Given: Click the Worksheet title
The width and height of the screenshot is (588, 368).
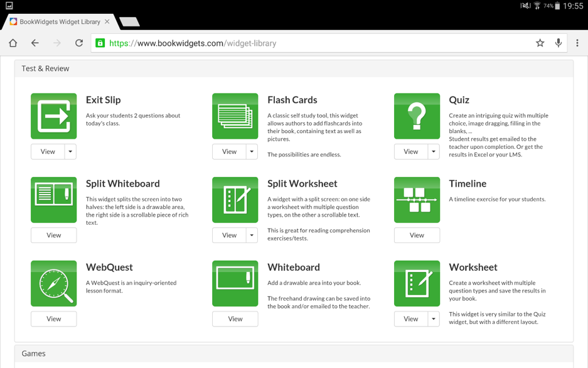Looking at the screenshot, I should (x=473, y=268).
